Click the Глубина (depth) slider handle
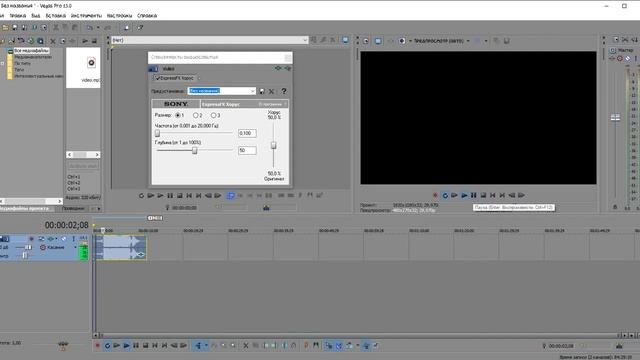Viewport: 640px width, 360px height. 195,150
